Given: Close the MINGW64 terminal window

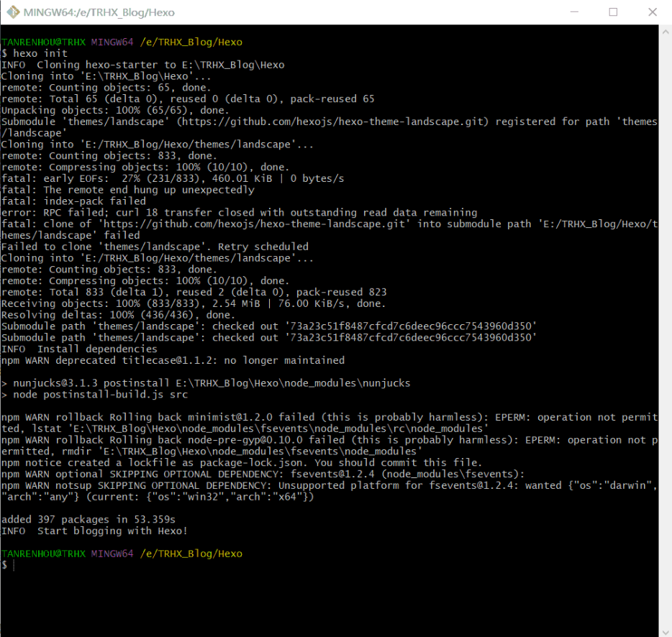Looking at the screenshot, I should (653, 12).
